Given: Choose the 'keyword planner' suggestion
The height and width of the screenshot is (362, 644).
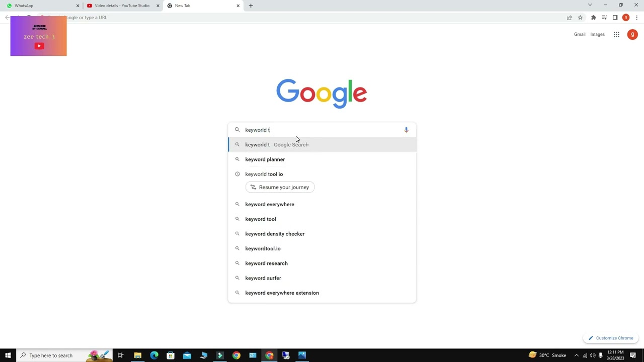Looking at the screenshot, I should (322, 159).
